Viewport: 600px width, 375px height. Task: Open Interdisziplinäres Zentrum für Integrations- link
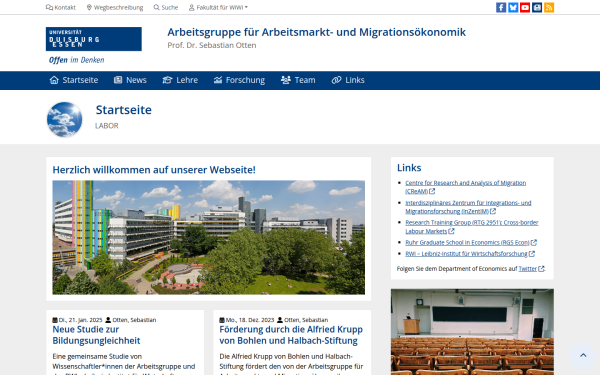click(468, 207)
